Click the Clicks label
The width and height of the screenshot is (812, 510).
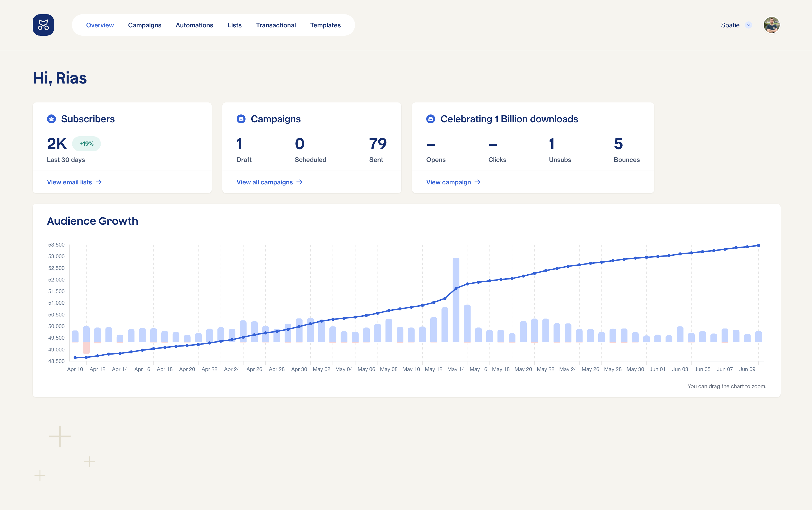pyautogui.click(x=497, y=160)
